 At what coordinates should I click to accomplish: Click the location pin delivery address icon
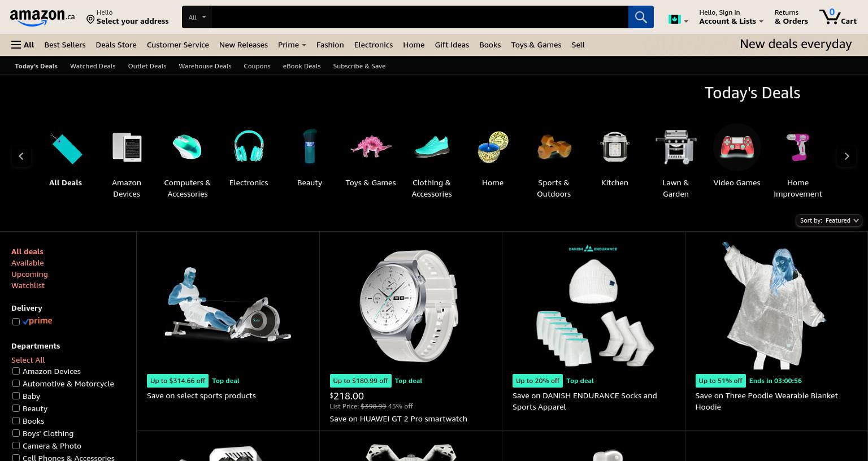point(90,20)
